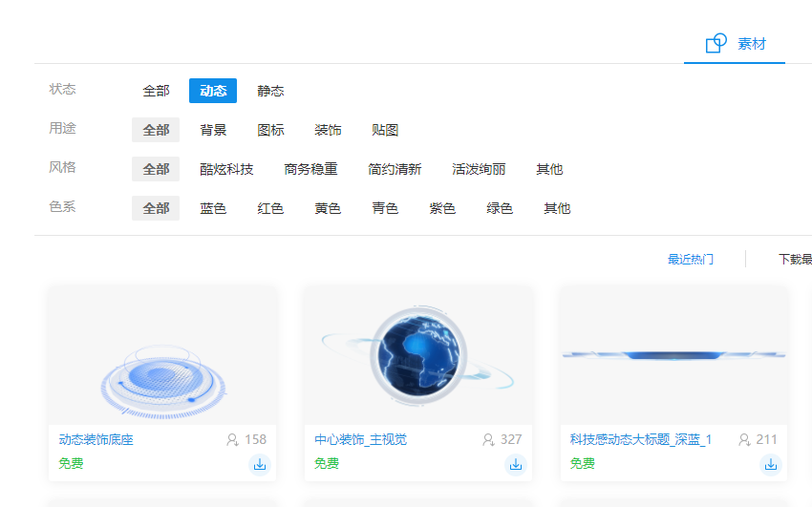Filter materials by 绿色
The width and height of the screenshot is (812, 507).
500,208
